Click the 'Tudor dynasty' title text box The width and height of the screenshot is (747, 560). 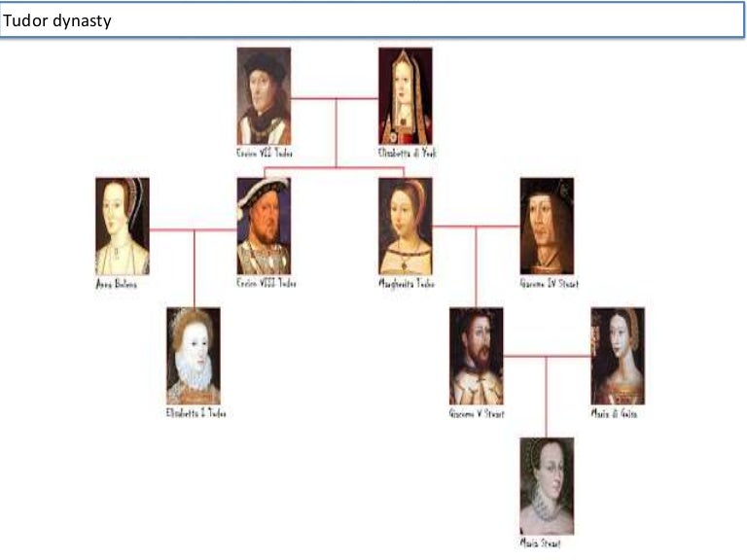tap(373, 20)
